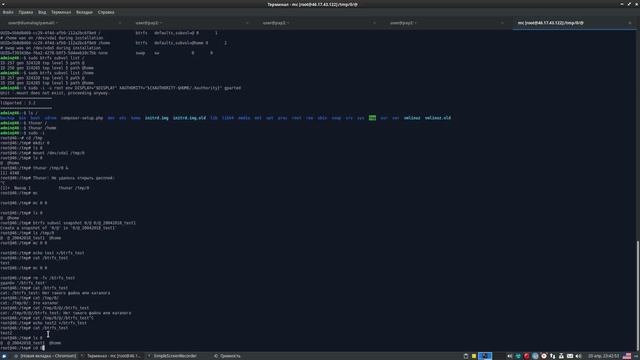Open the volume control beside the clock

[578, 356]
